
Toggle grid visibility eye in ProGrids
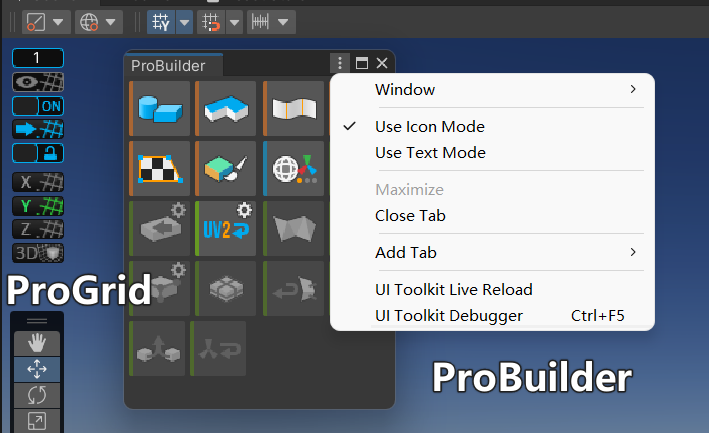pyautogui.click(x=38, y=82)
